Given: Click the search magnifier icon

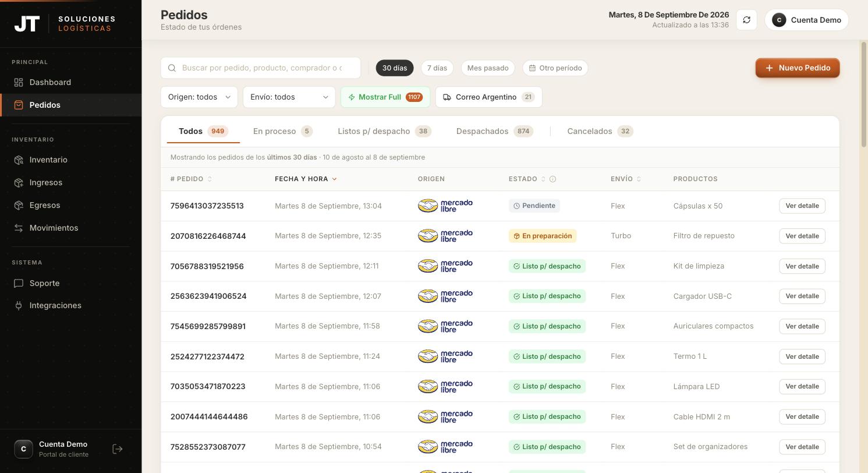Looking at the screenshot, I should pos(172,68).
